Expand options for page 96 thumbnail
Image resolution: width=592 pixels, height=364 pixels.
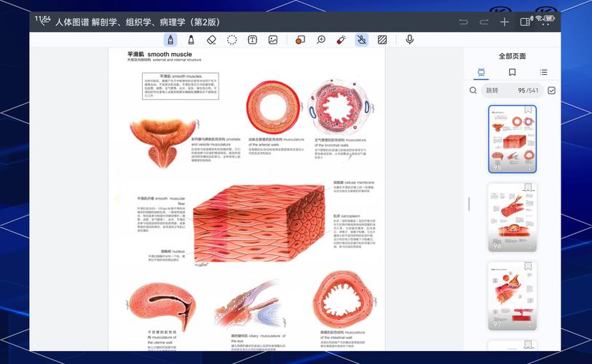pos(529,246)
